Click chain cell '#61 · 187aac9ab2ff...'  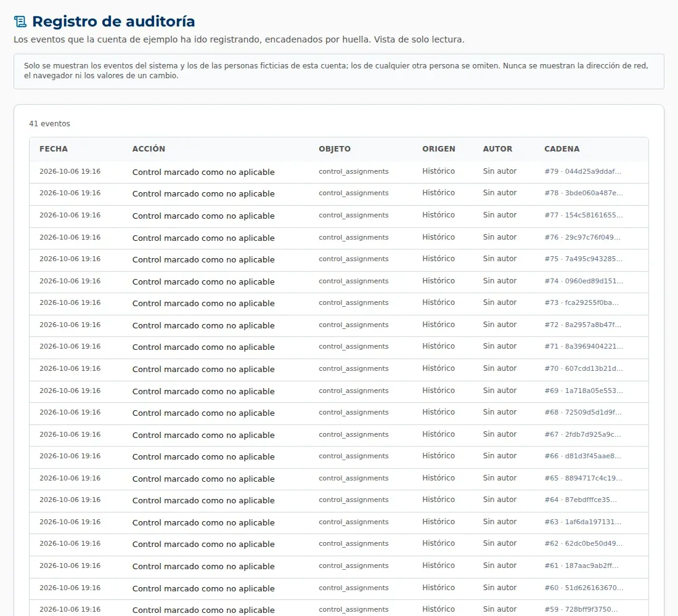tap(582, 565)
